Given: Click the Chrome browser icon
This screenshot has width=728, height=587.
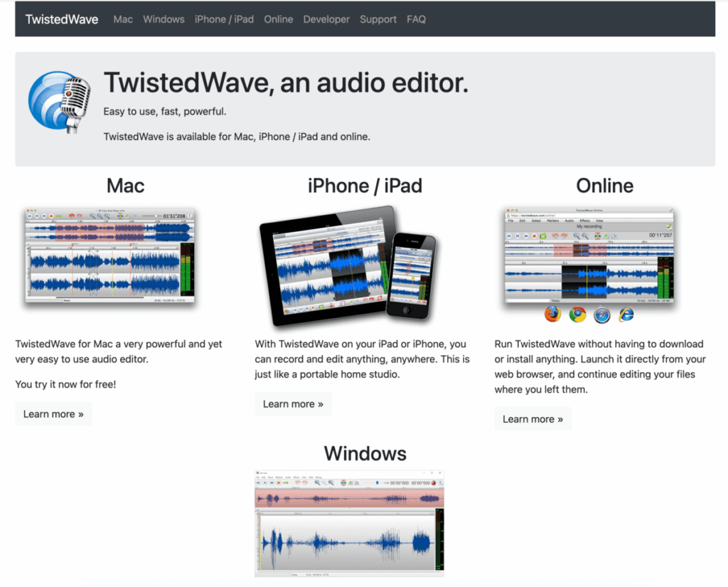Looking at the screenshot, I should pos(577,315).
